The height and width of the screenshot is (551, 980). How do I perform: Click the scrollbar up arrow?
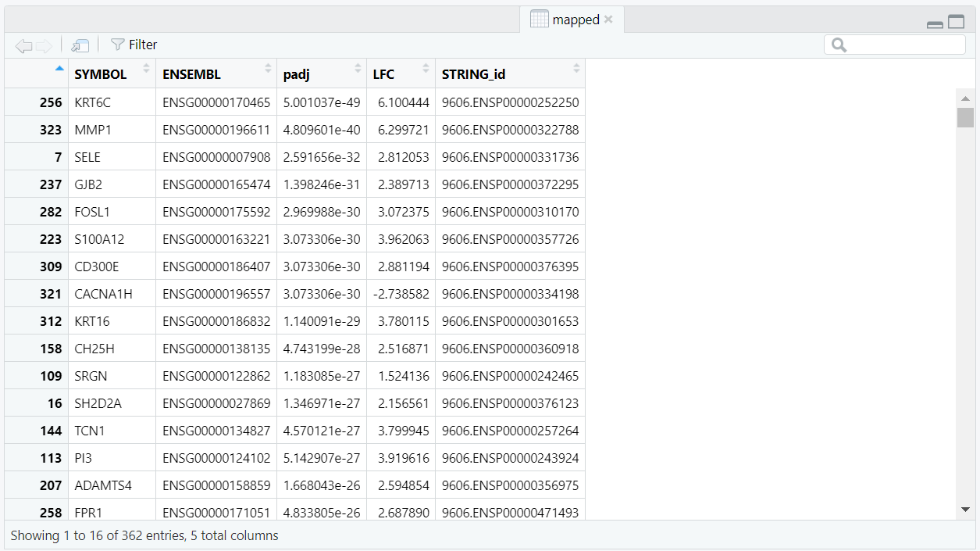coord(965,99)
